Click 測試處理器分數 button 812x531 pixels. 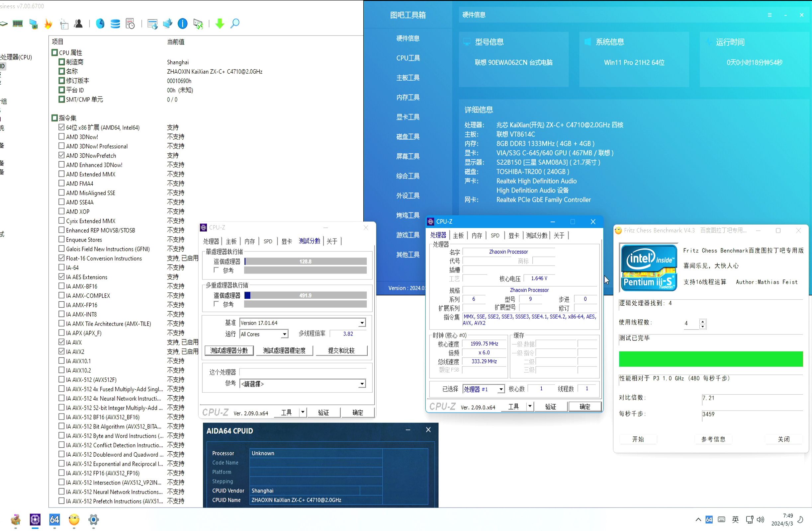[x=229, y=350]
